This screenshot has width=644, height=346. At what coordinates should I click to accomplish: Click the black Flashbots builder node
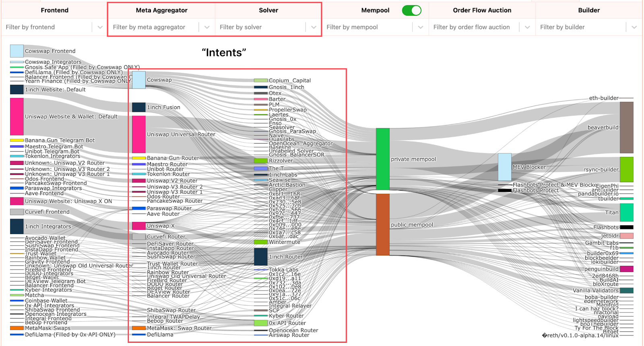click(x=627, y=227)
